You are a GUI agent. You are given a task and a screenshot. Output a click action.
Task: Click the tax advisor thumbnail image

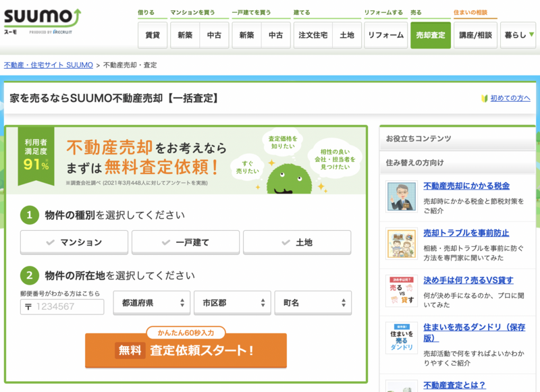[x=402, y=196]
